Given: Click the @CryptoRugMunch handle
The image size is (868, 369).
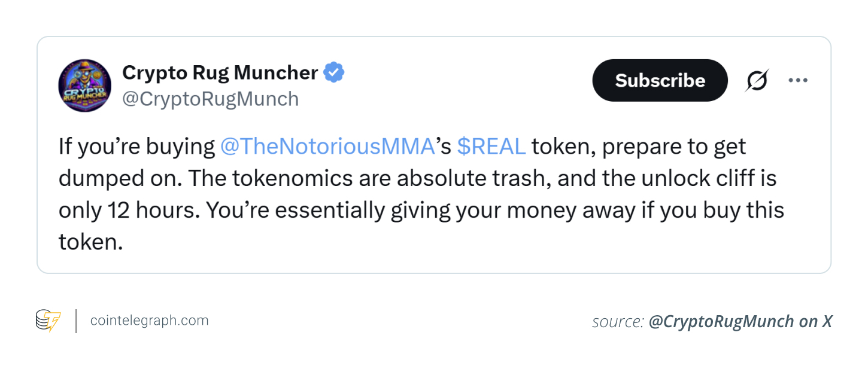Looking at the screenshot, I should coord(211,99).
